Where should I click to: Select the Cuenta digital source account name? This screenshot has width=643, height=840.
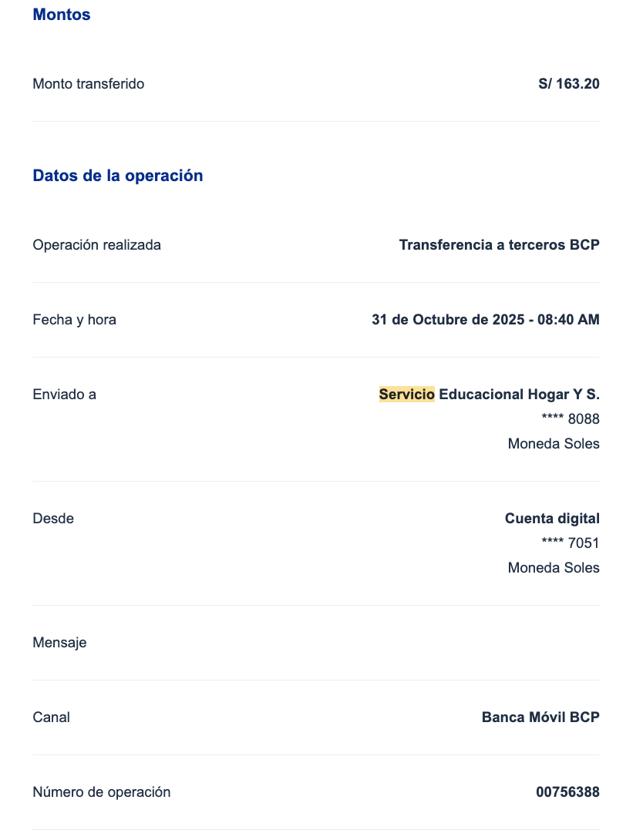552,519
